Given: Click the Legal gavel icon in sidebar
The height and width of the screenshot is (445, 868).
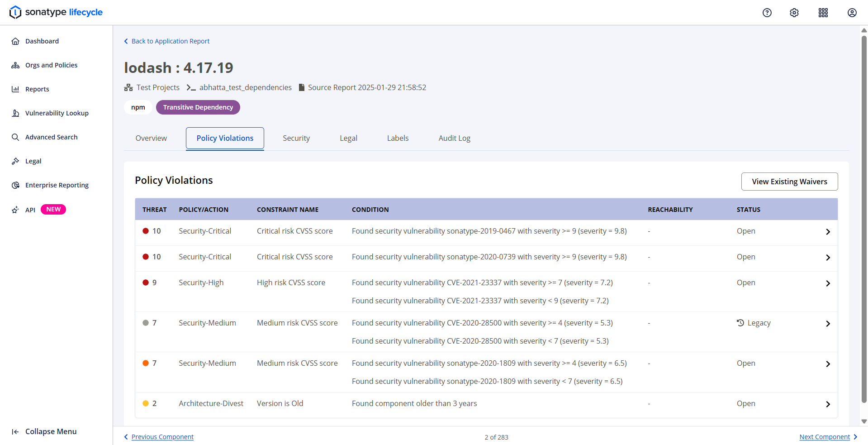Looking at the screenshot, I should point(15,161).
